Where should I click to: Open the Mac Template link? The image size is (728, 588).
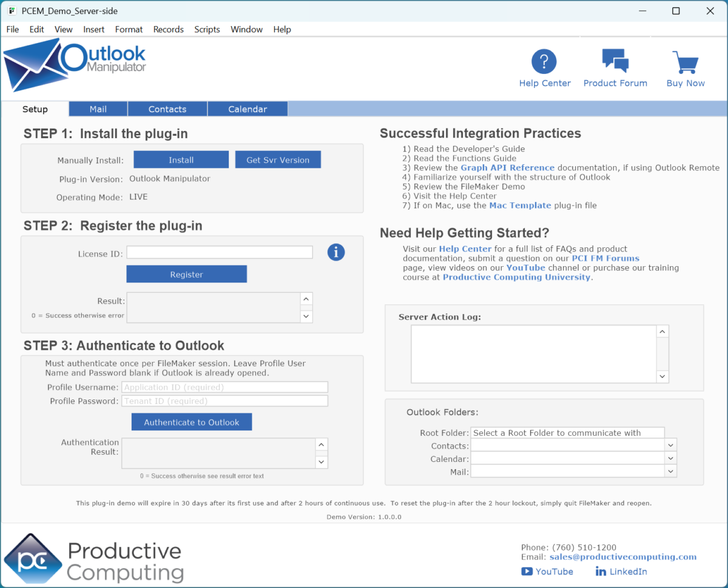coord(521,205)
